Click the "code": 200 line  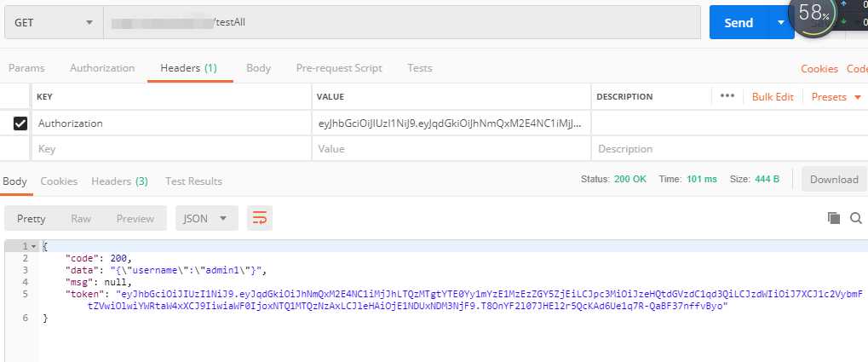coord(99,258)
